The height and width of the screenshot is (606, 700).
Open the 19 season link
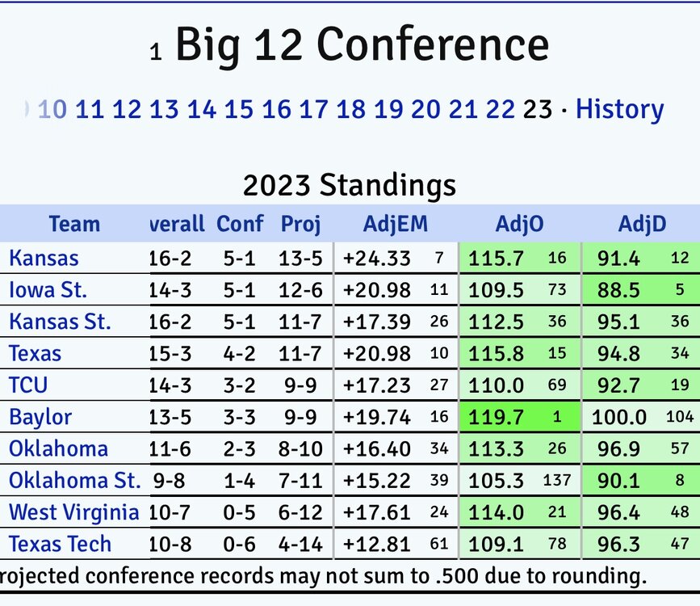[x=388, y=109]
